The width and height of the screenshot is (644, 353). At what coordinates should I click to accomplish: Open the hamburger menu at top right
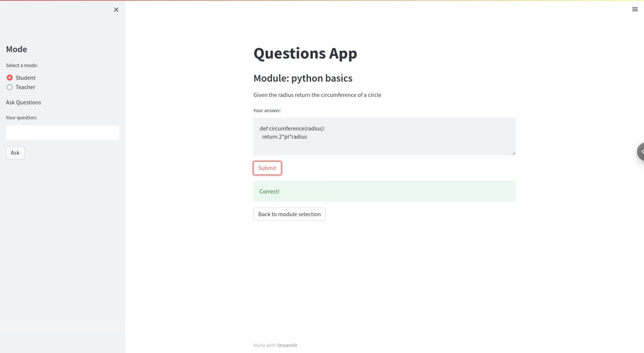(x=635, y=10)
